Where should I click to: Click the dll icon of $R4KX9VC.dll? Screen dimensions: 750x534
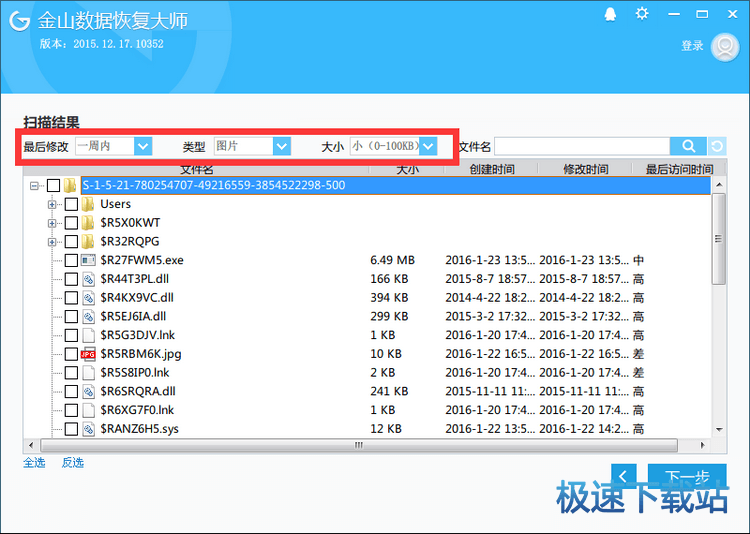coord(88,298)
